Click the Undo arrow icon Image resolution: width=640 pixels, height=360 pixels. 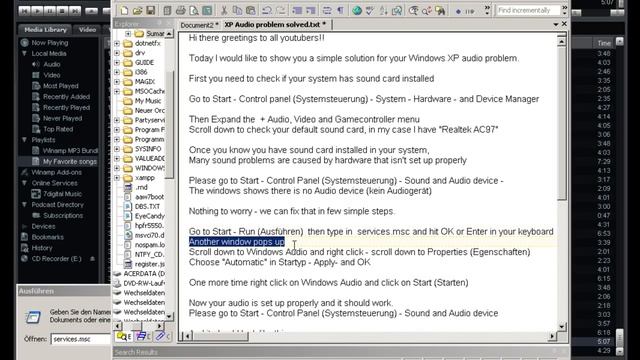[267, 11]
